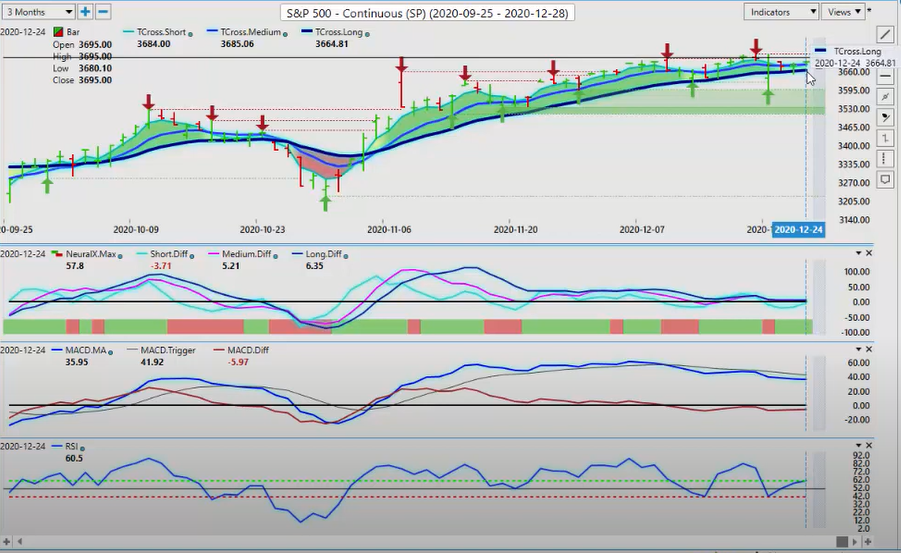Viewport: 901px width, 553px height.
Task: Click the 2020-11-06 date axis label
Action: click(389, 229)
